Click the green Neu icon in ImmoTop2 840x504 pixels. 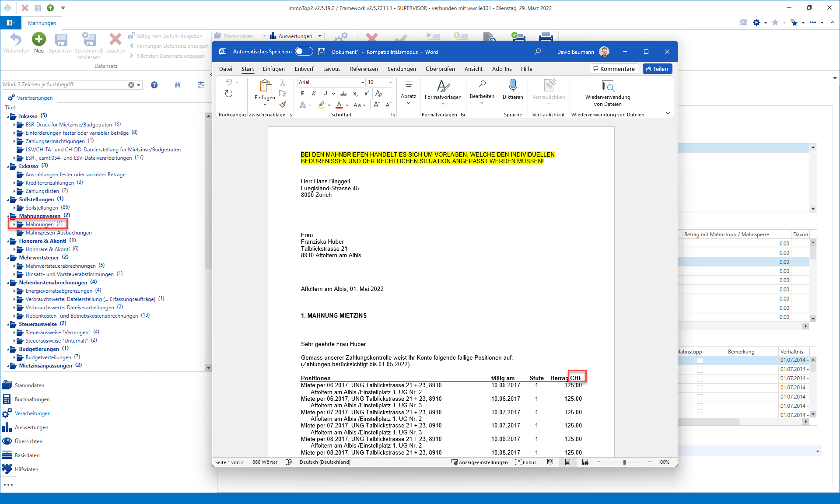point(39,39)
